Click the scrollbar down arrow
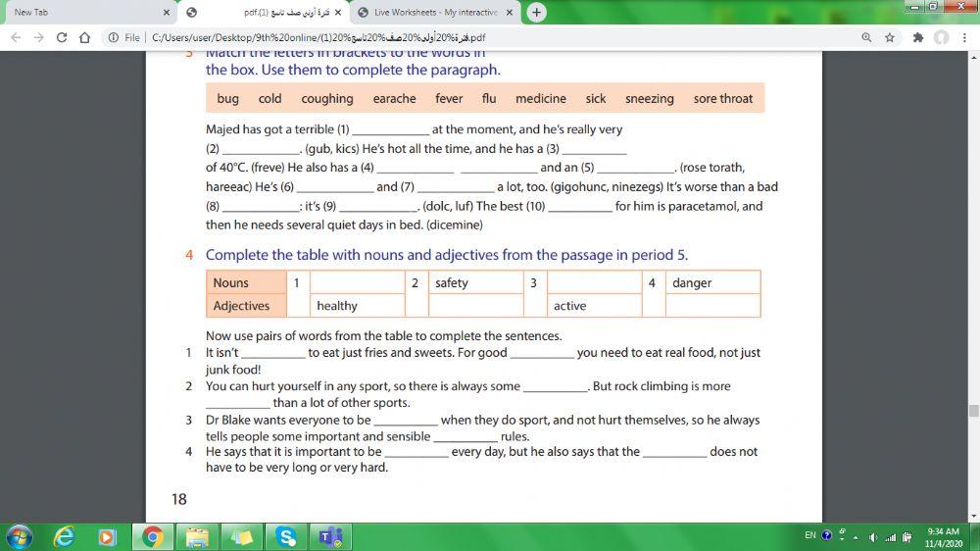980x551 pixels. tap(974, 517)
